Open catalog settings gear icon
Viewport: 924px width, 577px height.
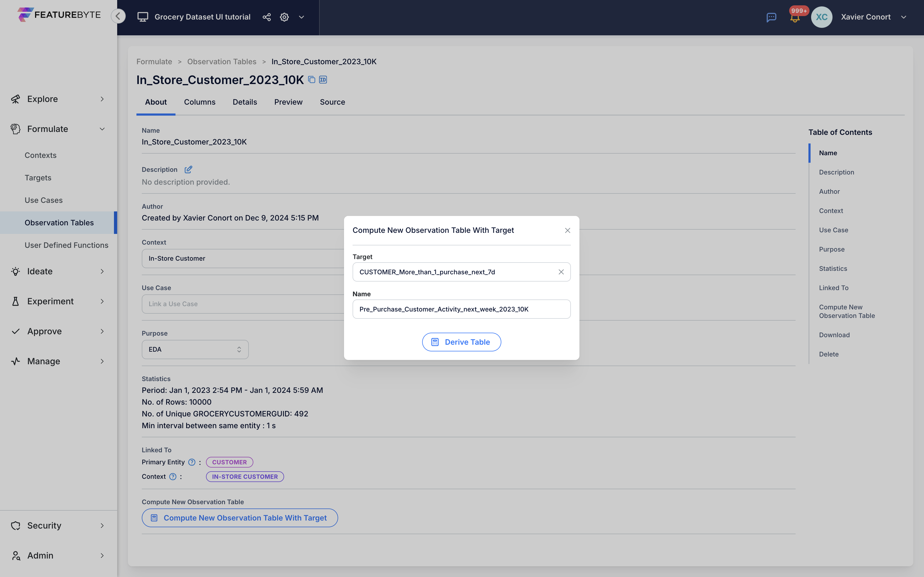pyautogui.click(x=284, y=17)
